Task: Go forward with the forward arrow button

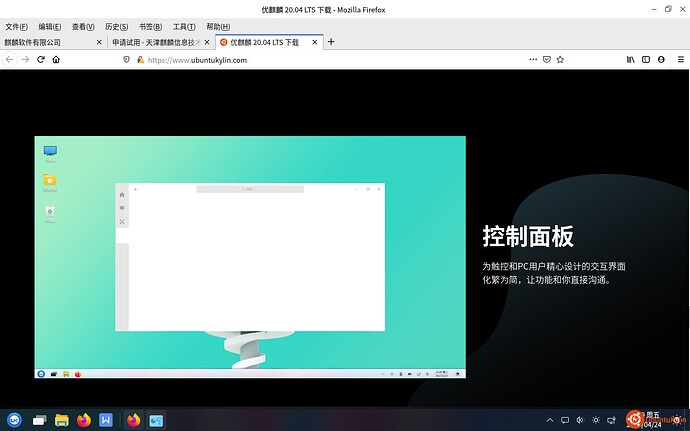Action: (26, 59)
